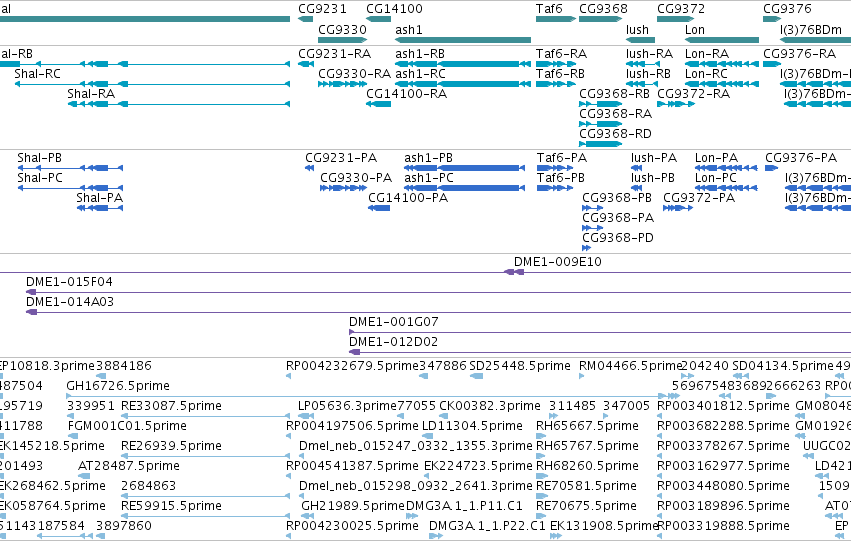Select the CG14100 gene label

394,9
